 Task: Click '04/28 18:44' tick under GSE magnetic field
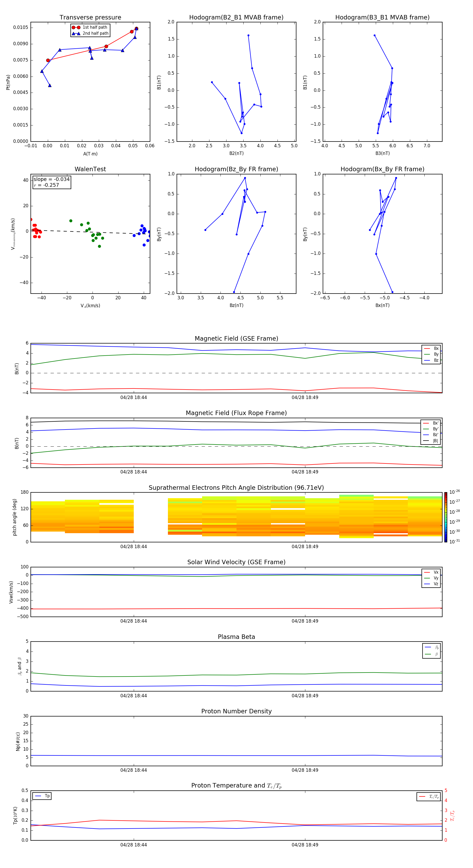pyautogui.click(x=134, y=398)
